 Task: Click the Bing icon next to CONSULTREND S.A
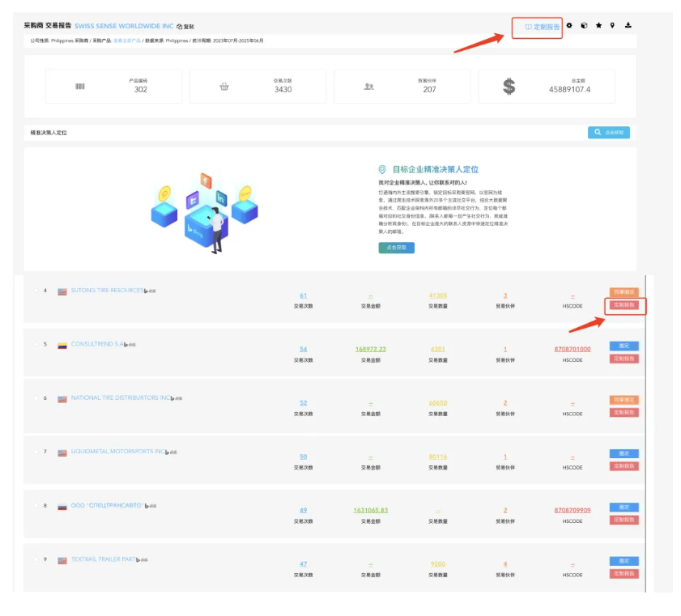point(126,345)
